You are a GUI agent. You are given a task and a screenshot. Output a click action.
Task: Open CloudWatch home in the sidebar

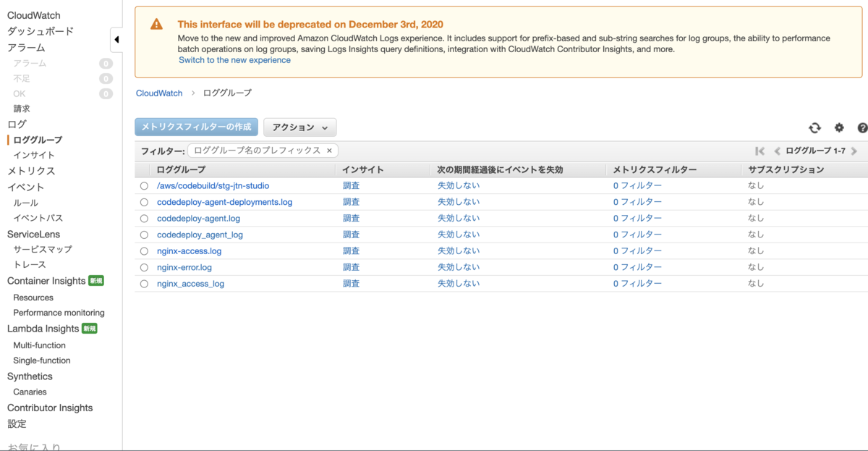pyautogui.click(x=34, y=15)
